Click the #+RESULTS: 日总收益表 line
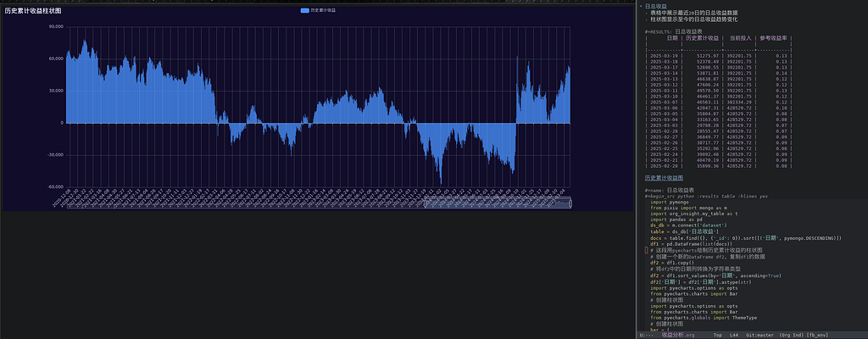This screenshot has width=868, height=339. point(678,31)
